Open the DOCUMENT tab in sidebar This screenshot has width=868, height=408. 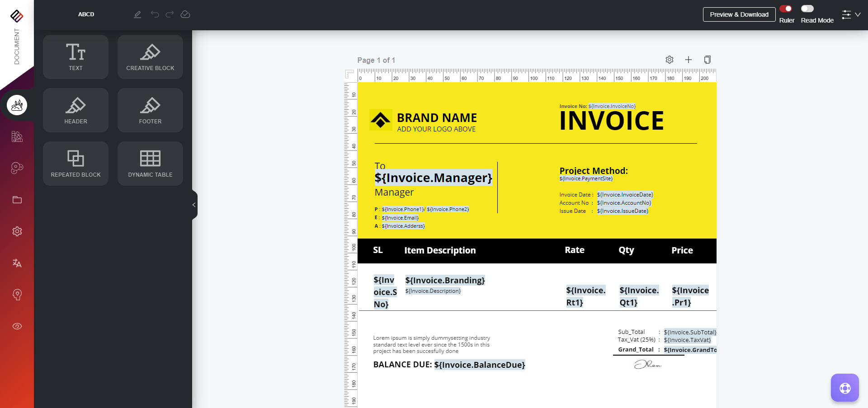[17, 46]
